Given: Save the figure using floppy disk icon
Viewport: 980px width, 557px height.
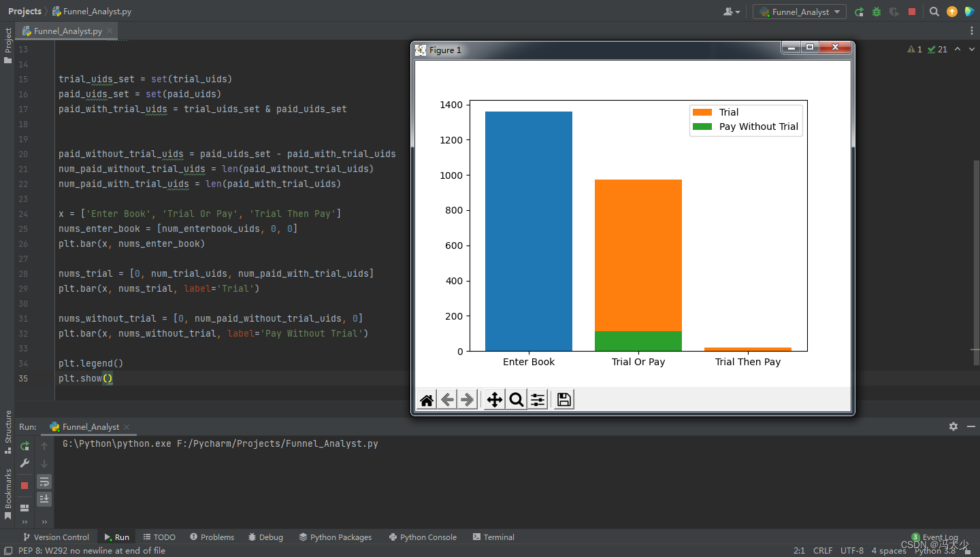Looking at the screenshot, I should click(563, 400).
